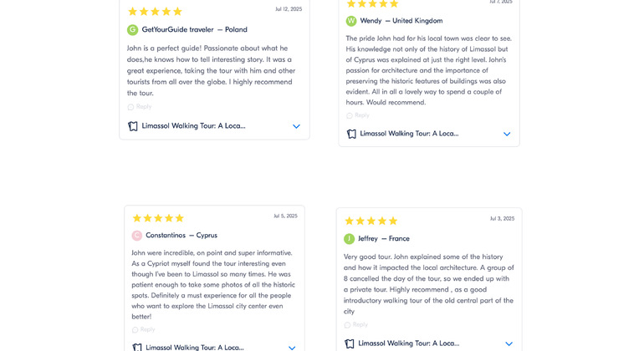Expand tour details chevron in Wendy's review

pos(507,134)
